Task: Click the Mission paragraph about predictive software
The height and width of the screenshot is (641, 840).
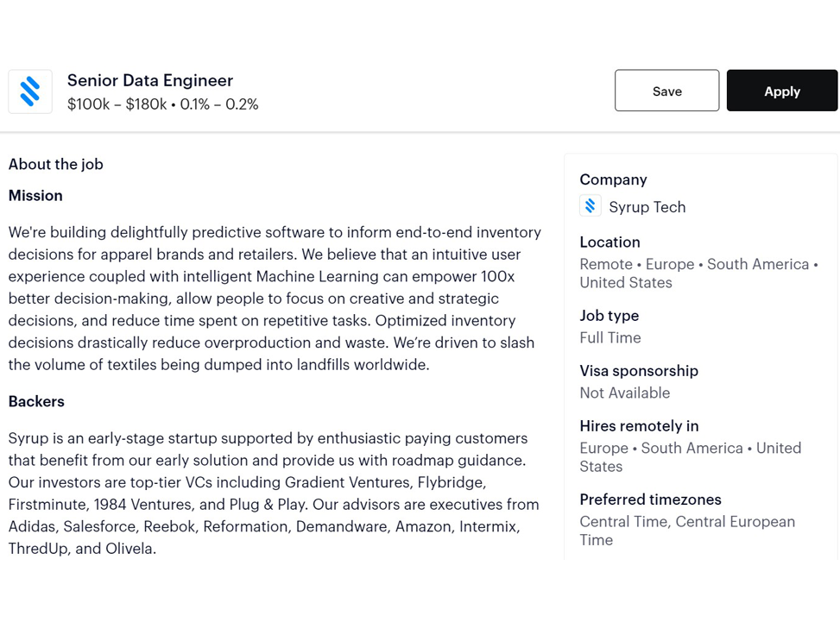Action: [275, 299]
